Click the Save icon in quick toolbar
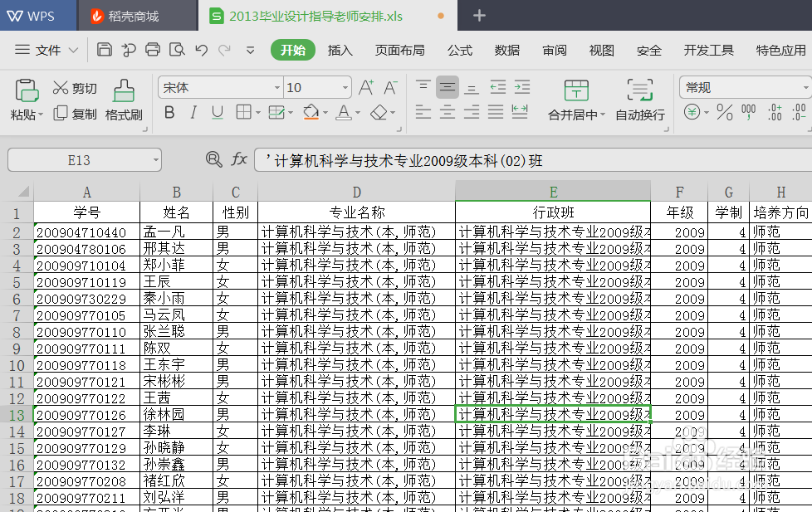The height and width of the screenshot is (512, 812). pos(104,50)
